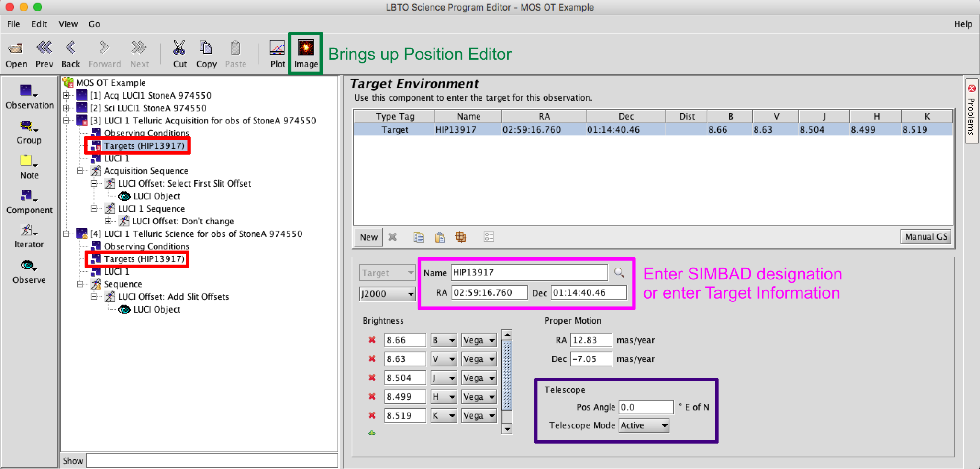Open the Telescope Mode Active dropdown
This screenshot has height=469, width=980.
644,425
